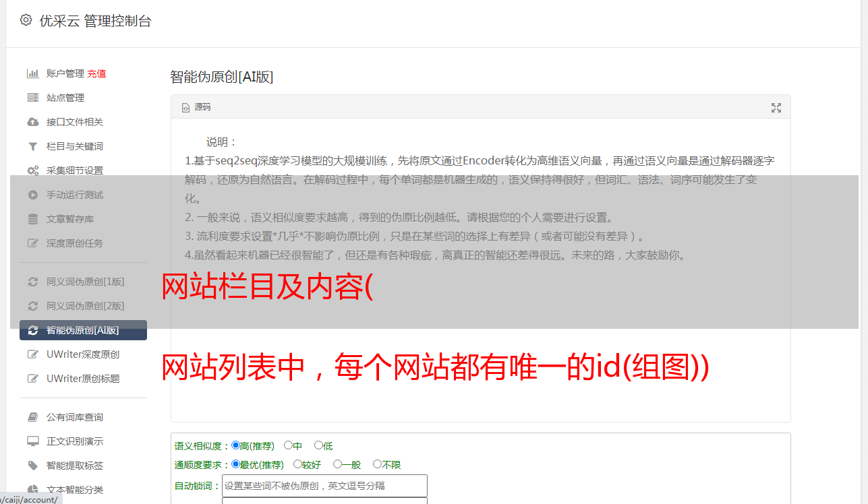Click the gears icon for 采集细节设置
868x504 pixels.
pos(32,170)
